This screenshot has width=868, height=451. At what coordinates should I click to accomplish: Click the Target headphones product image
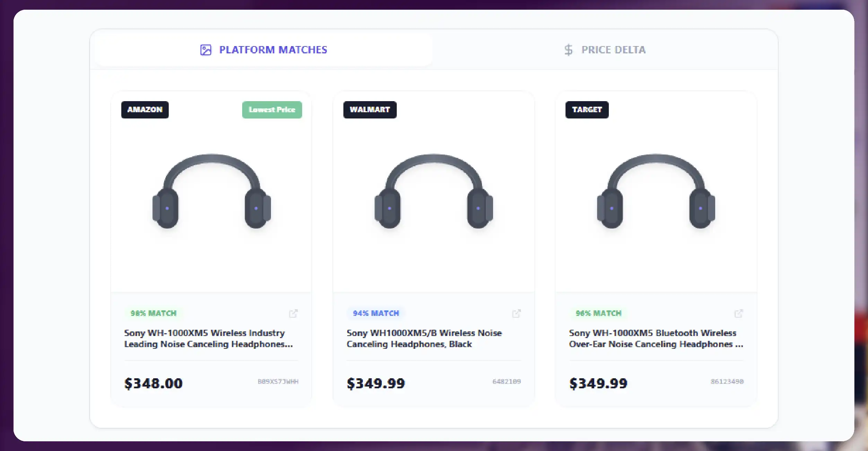tap(656, 191)
